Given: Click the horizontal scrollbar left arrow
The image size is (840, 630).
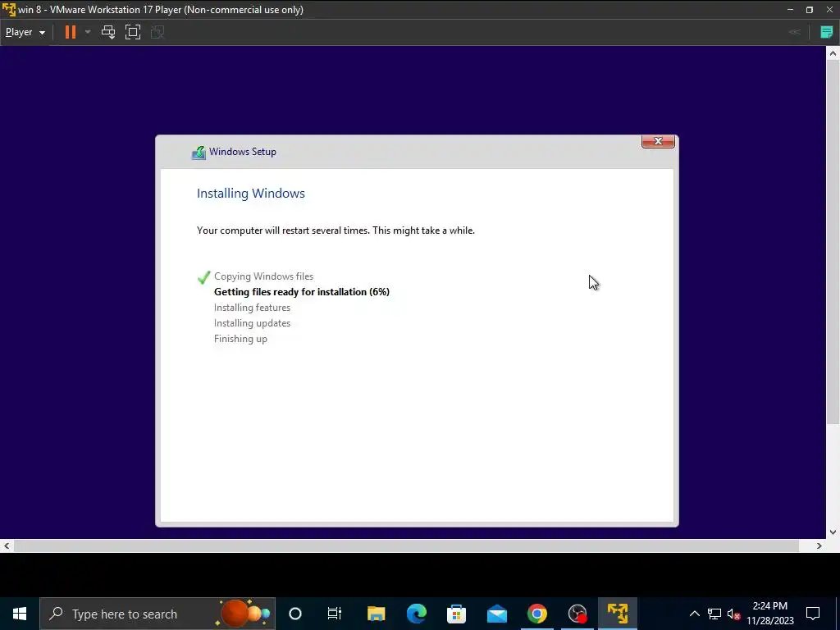Looking at the screenshot, I should [x=7, y=546].
